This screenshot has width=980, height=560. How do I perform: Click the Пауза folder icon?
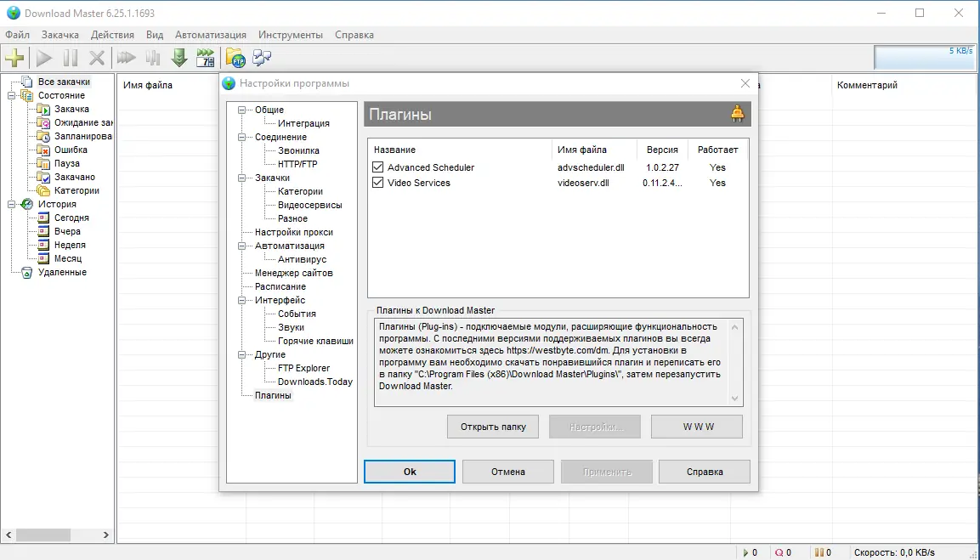click(x=43, y=164)
